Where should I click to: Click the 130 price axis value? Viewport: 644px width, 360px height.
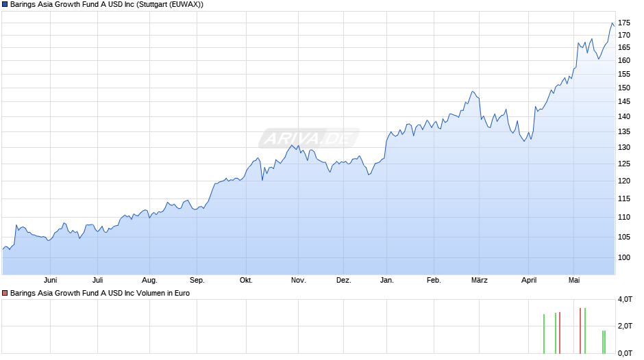pos(624,147)
